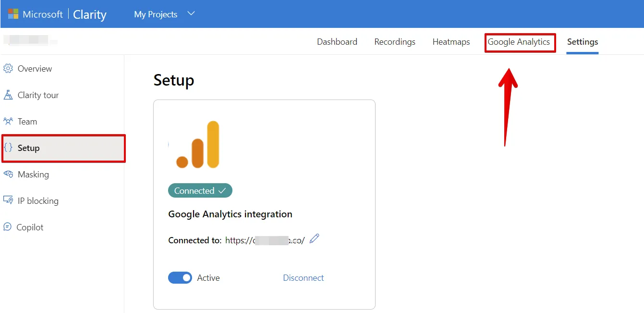The width and height of the screenshot is (644, 313).
Task: Click the Setup curly braces icon
Action: [x=8, y=148]
